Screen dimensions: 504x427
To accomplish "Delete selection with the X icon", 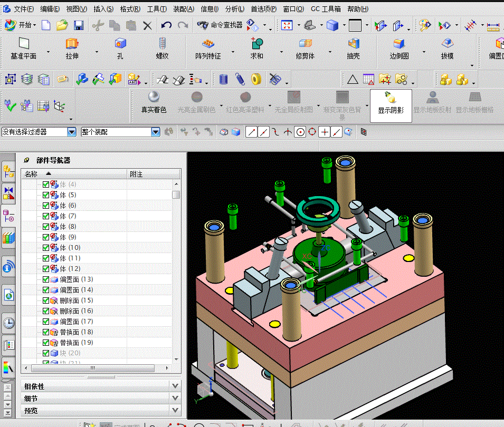I will click(147, 25).
